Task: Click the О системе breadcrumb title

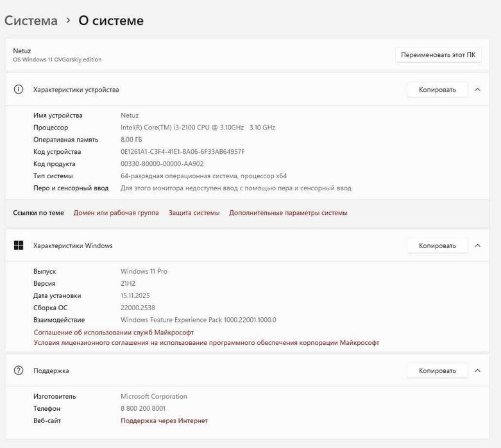Action: 111,21
